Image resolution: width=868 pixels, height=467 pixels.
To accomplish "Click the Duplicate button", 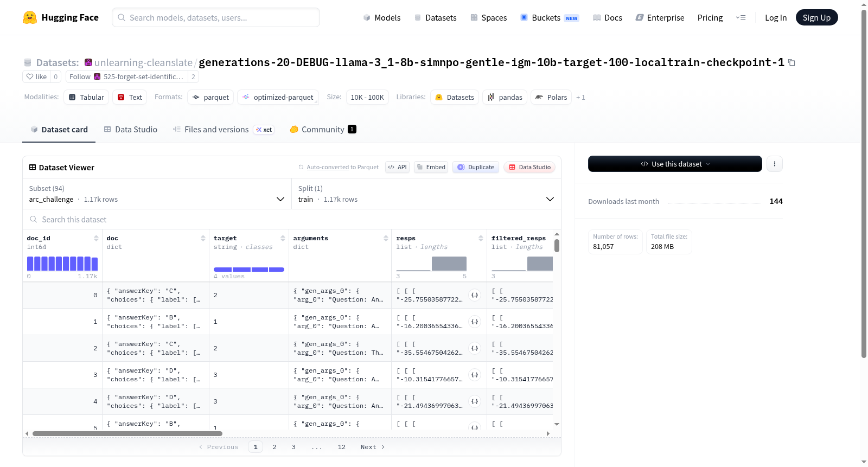I will (476, 167).
